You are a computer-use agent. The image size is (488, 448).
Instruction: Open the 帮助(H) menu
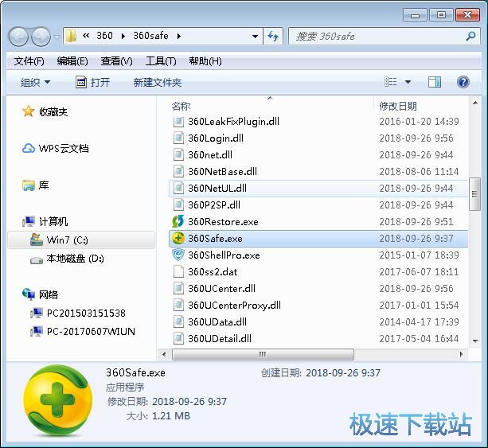(x=205, y=61)
